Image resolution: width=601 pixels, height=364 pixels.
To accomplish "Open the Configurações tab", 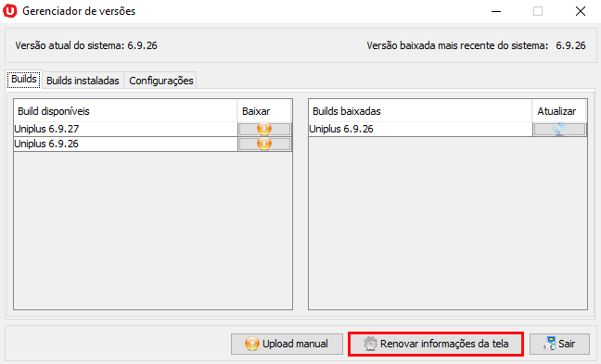I will tap(161, 81).
